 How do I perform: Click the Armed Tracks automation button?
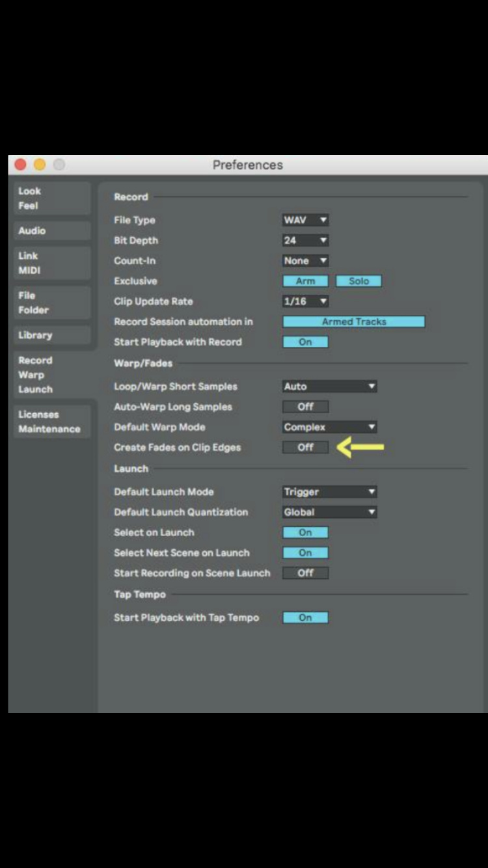pyautogui.click(x=353, y=321)
